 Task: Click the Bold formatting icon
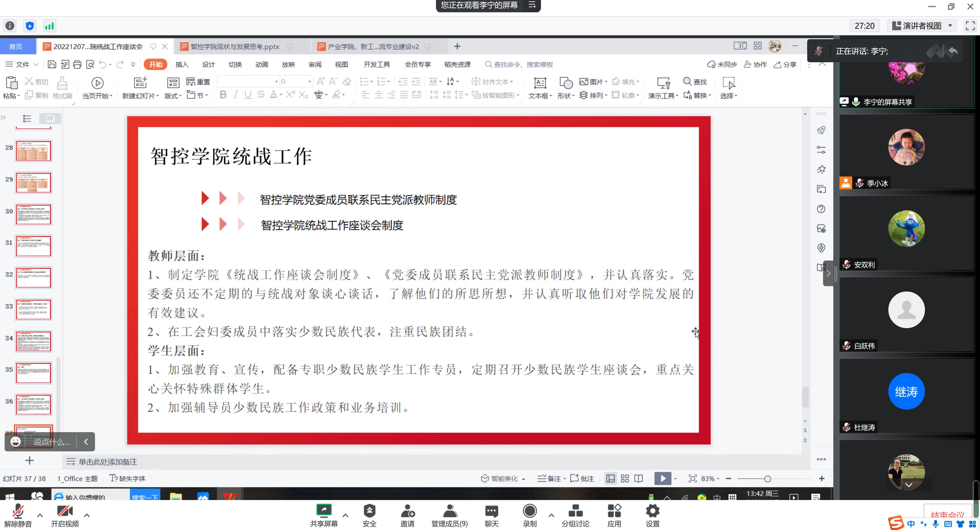click(223, 95)
